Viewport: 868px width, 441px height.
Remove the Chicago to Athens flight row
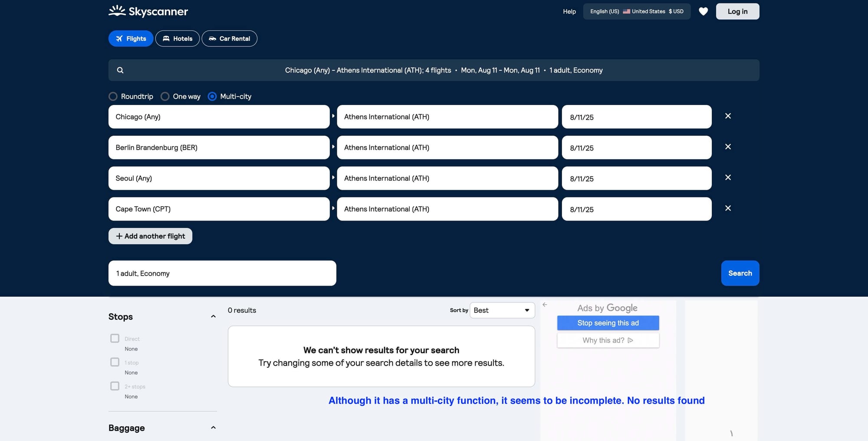point(728,116)
